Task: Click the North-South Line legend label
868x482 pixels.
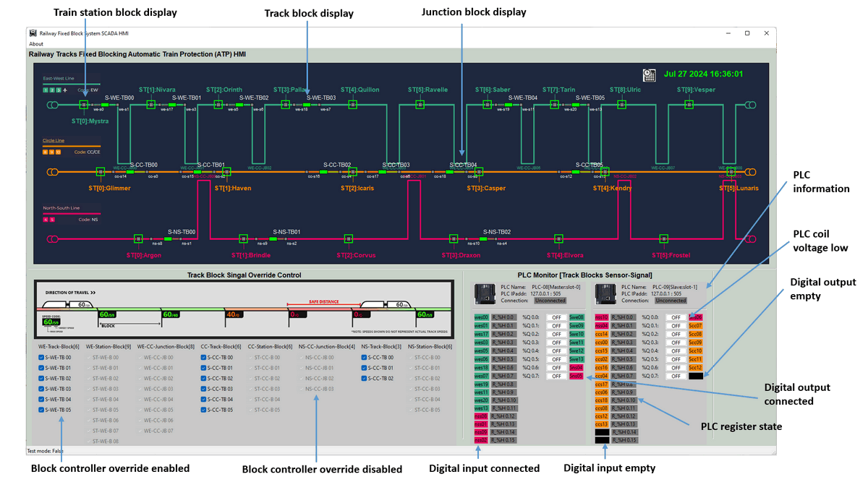Action: click(x=60, y=208)
